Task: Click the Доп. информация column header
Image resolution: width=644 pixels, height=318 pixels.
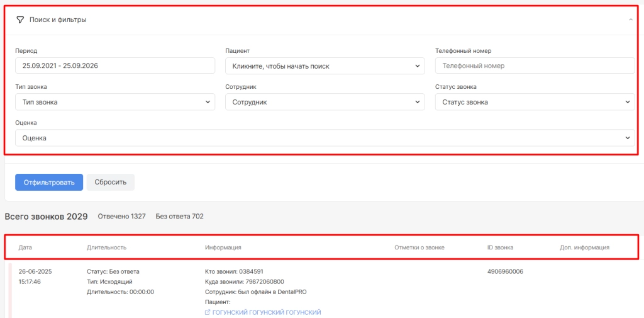Action: (584, 247)
